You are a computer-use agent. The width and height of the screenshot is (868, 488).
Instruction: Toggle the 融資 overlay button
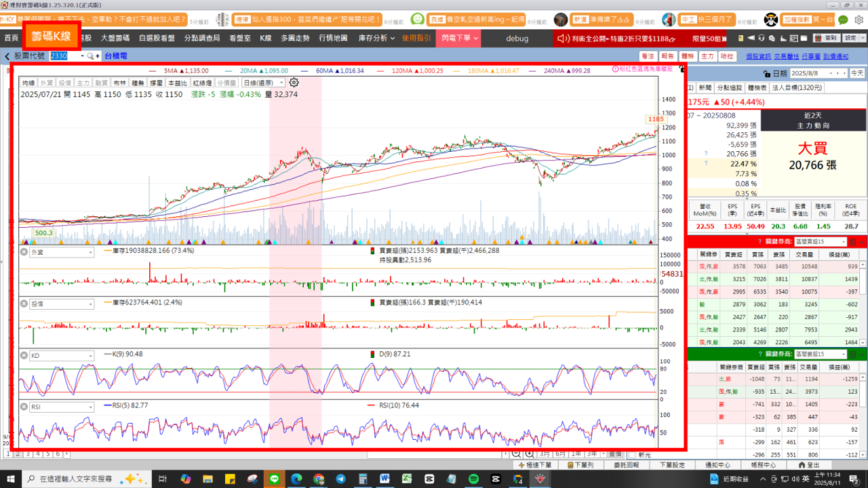(x=101, y=83)
